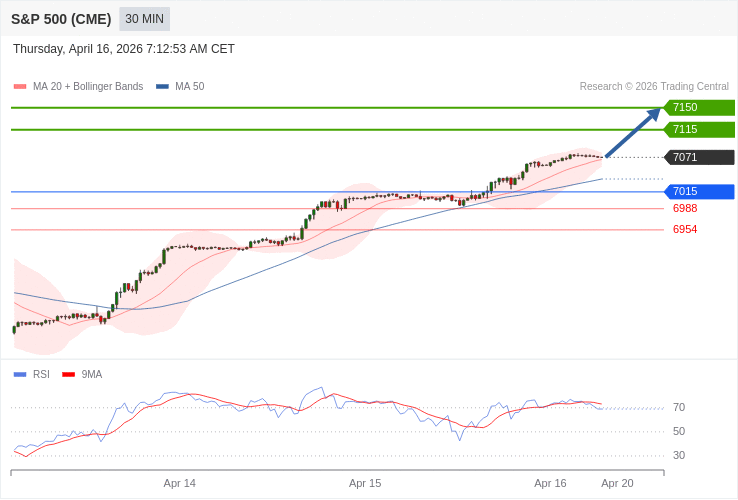
Task: Click the green 7150 resistance price tag
Action: click(x=699, y=108)
